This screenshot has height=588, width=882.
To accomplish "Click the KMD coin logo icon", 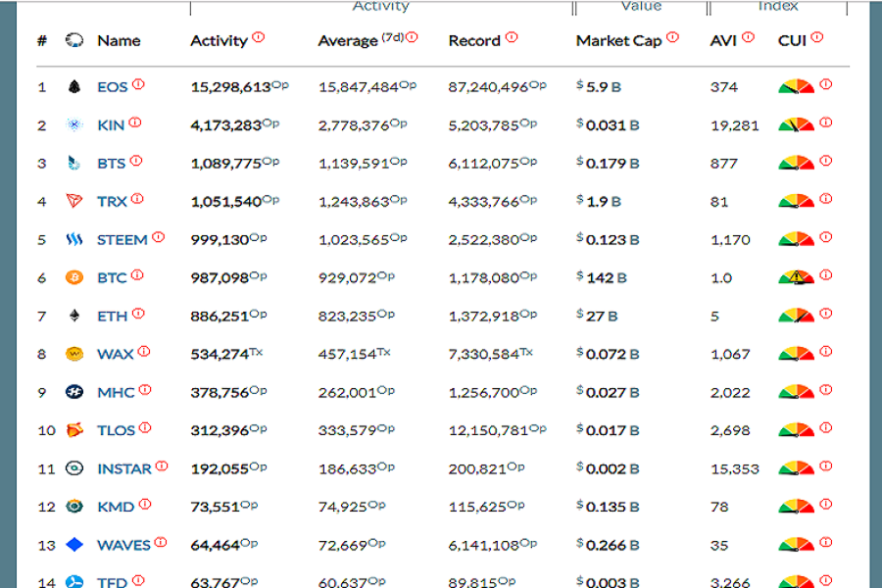I will 73,507.
